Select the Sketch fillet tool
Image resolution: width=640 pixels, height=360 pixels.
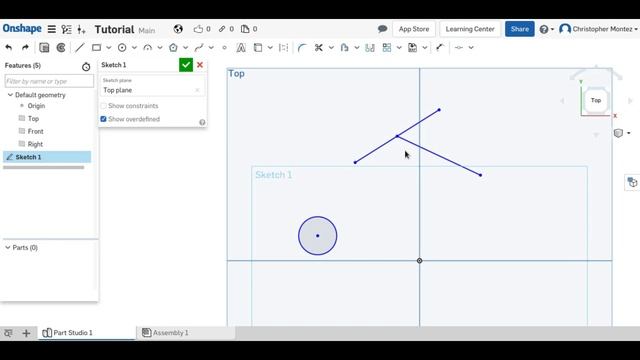[x=302, y=48]
